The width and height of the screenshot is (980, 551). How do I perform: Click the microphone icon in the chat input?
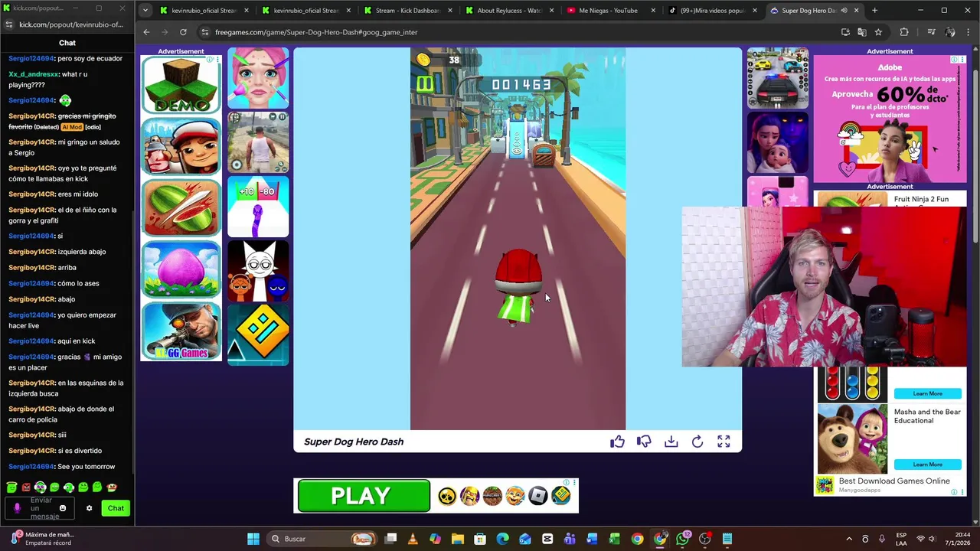[x=17, y=508]
